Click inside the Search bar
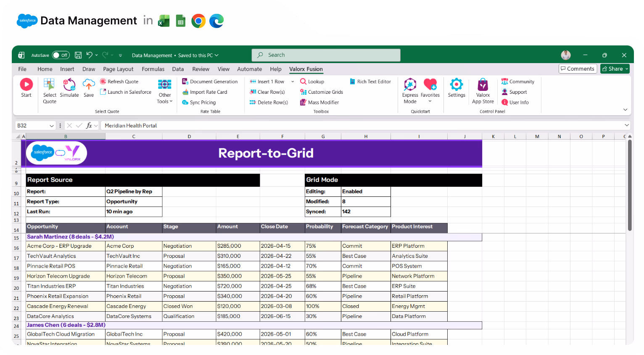This screenshot has height=355, width=644. tap(326, 55)
